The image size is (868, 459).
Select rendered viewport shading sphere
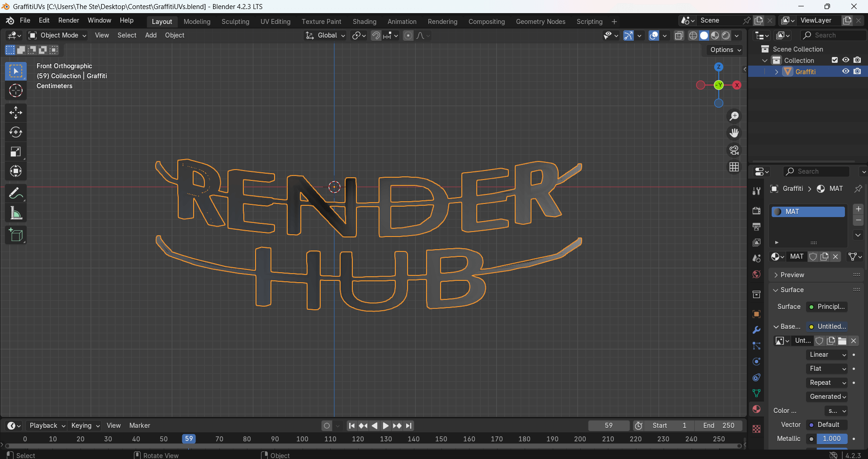pos(726,36)
